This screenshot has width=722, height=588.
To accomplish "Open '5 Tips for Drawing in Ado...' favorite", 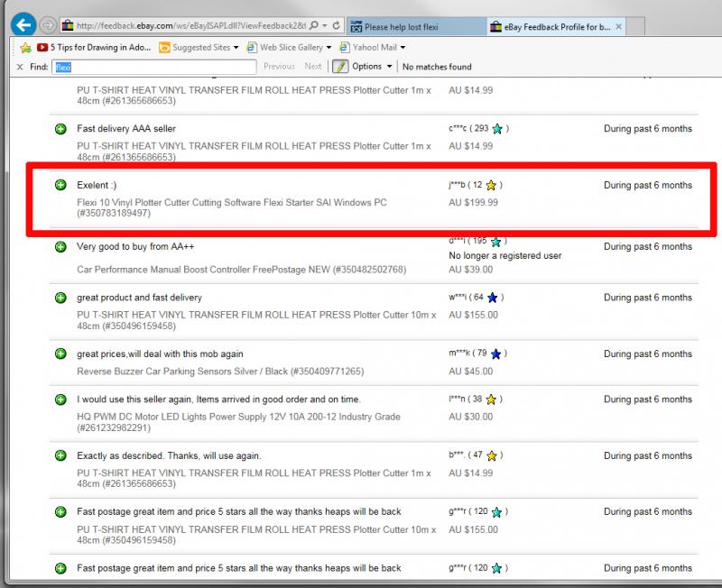I will click(x=94, y=48).
